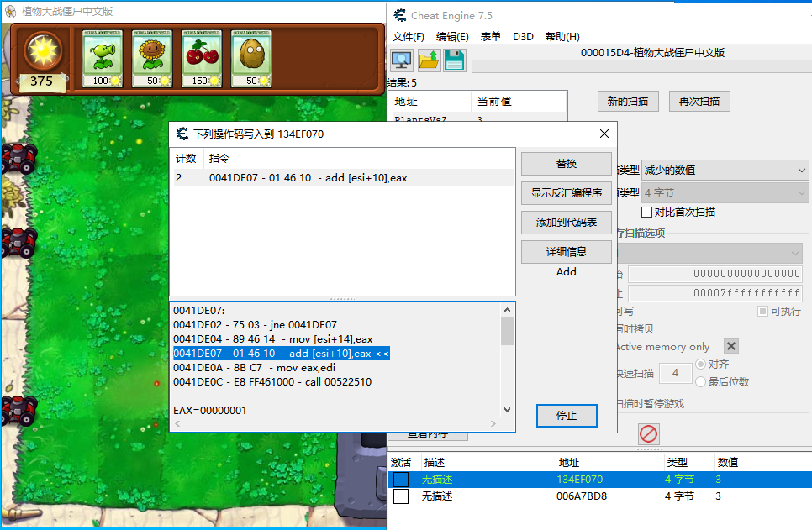Viewport: 812px width, 530px height.
Task: Click the scan progress bar
Action: [x=641, y=66]
